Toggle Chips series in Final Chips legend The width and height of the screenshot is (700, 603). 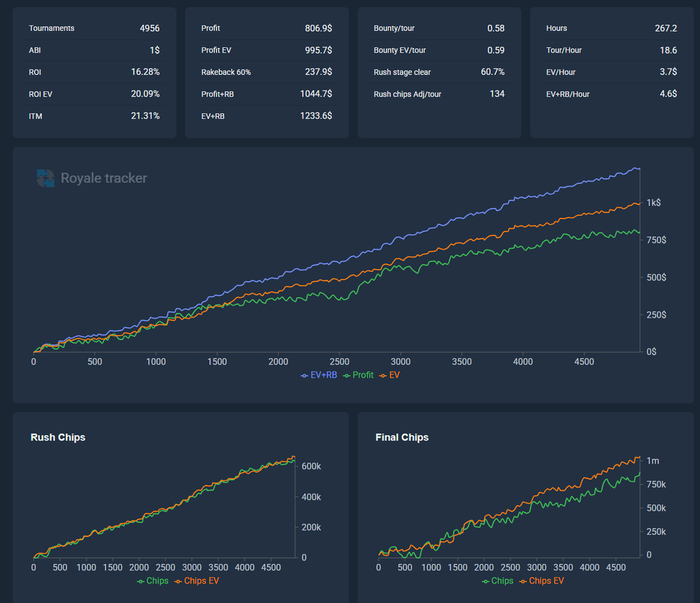tap(498, 581)
